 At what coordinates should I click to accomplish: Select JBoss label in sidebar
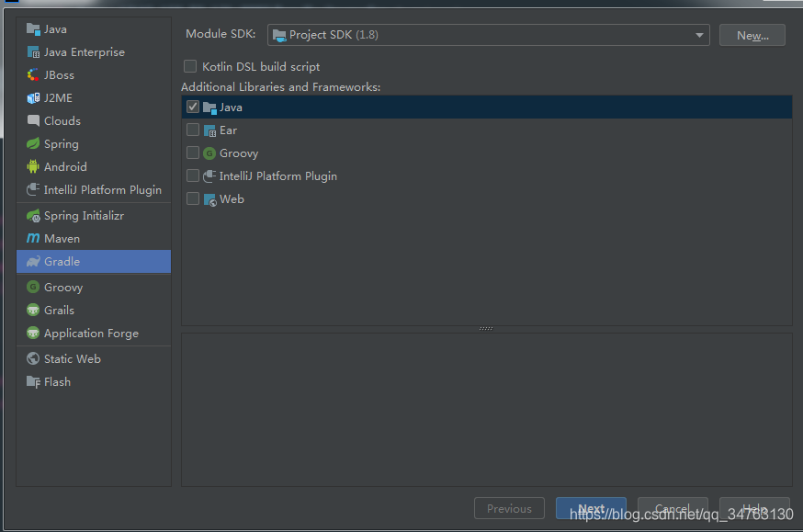(x=59, y=75)
